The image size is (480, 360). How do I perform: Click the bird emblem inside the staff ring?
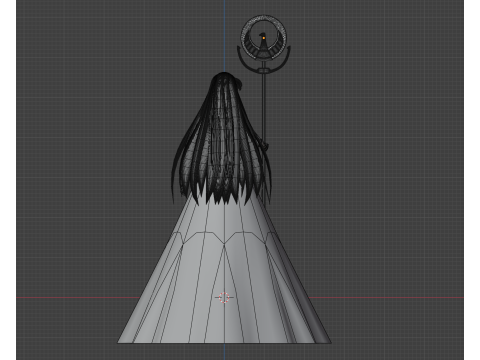coord(263,47)
